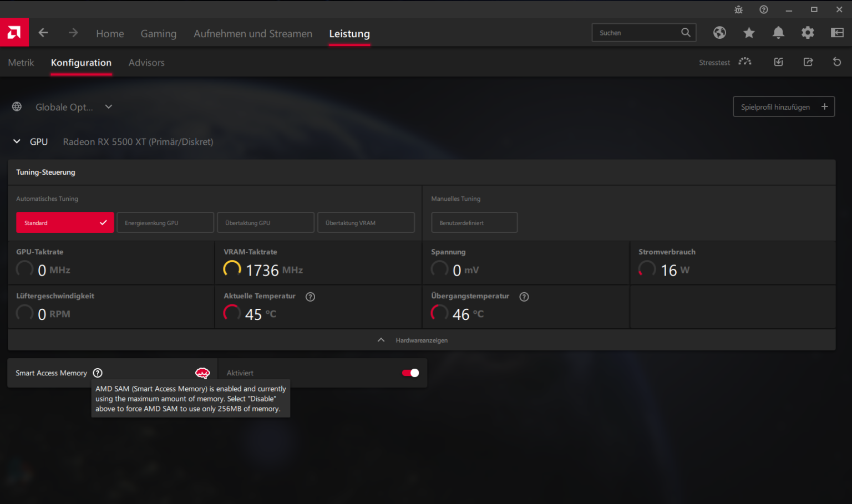Select the Standard tuning preset
852x504 pixels.
pyautogui.click(x=65, y=222)
